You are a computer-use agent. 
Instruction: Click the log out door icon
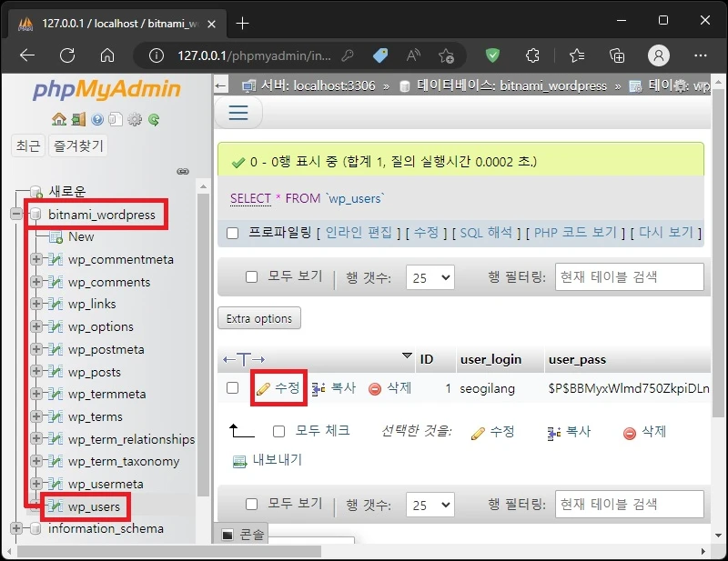(x=78, y=120)
